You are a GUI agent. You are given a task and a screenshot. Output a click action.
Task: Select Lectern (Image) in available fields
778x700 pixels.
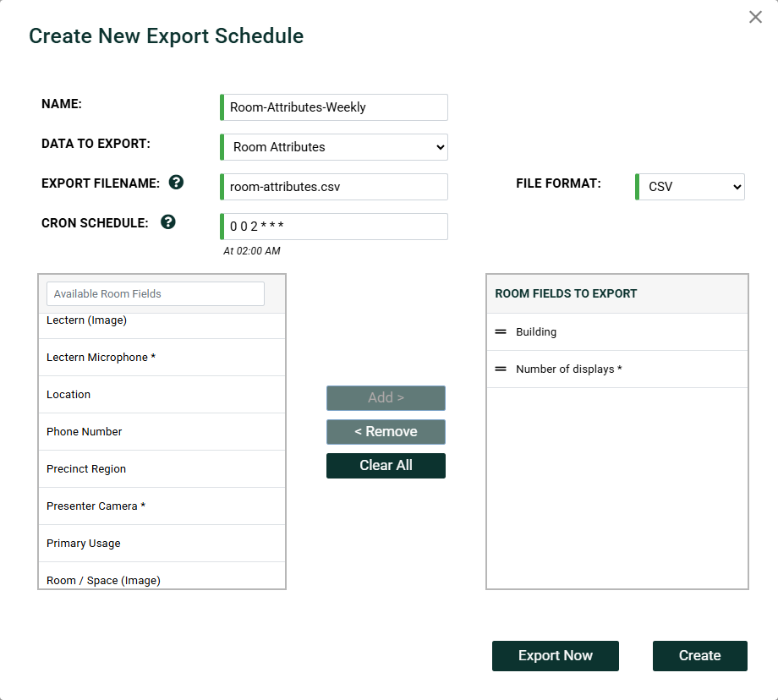click(162, 326)
